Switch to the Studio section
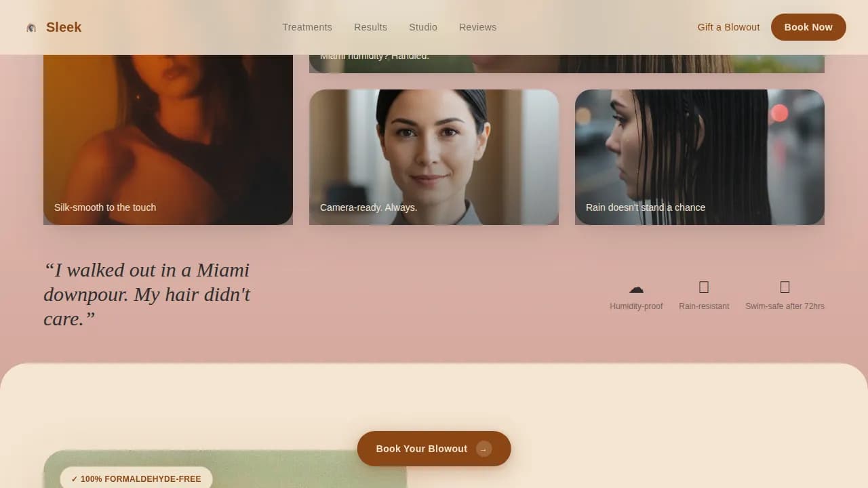This screenshot has height=488, width=868. (x=422, y=27)
